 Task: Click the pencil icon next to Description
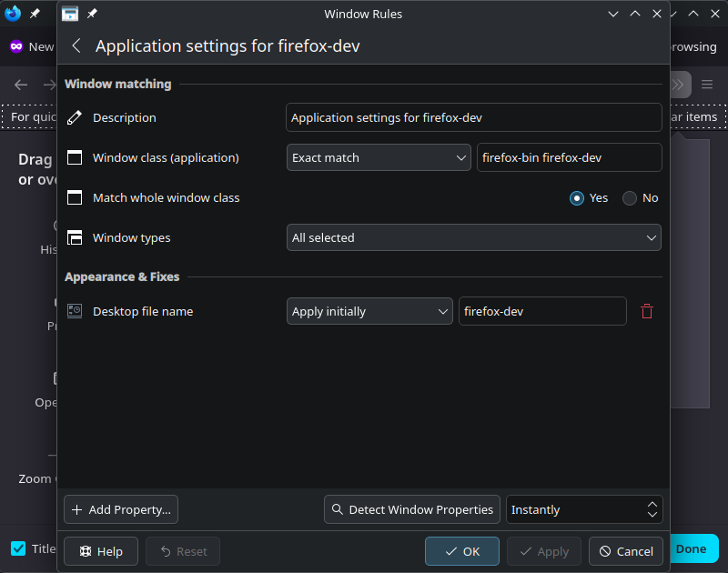click(75, 117)
